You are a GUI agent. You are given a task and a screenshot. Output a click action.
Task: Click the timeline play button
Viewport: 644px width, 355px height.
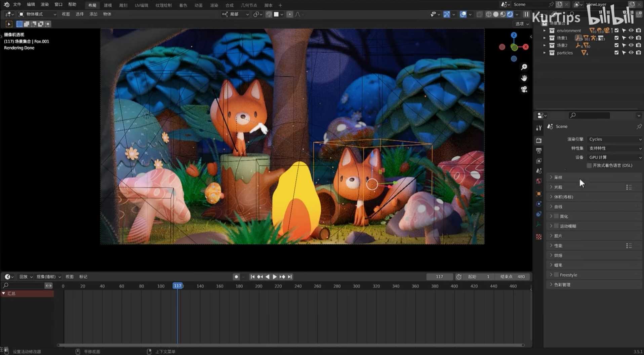(275, 277)
